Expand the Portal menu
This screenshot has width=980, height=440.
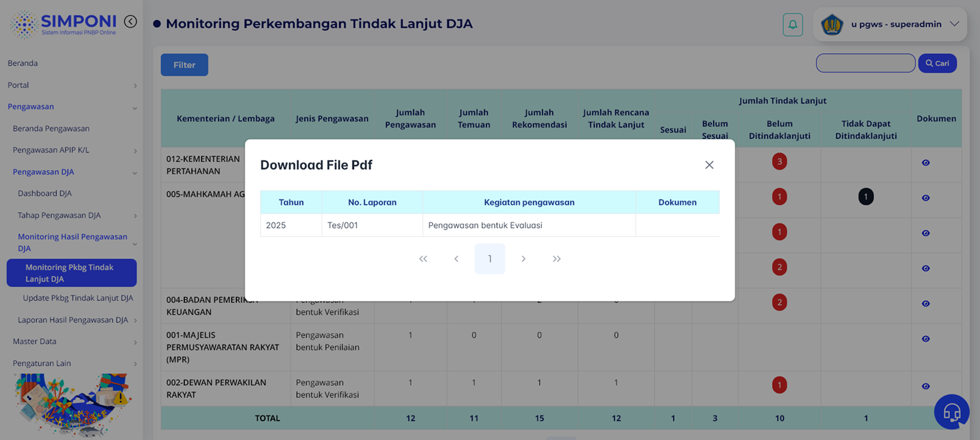point(135,86)
